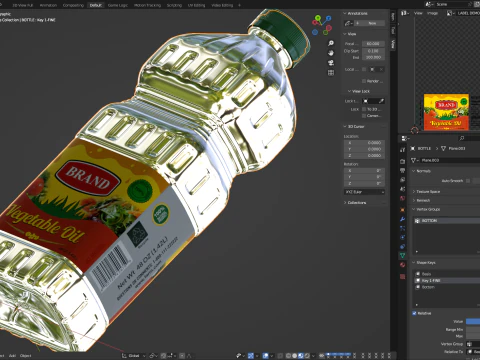Open the Scene properties tab icon

402,189
